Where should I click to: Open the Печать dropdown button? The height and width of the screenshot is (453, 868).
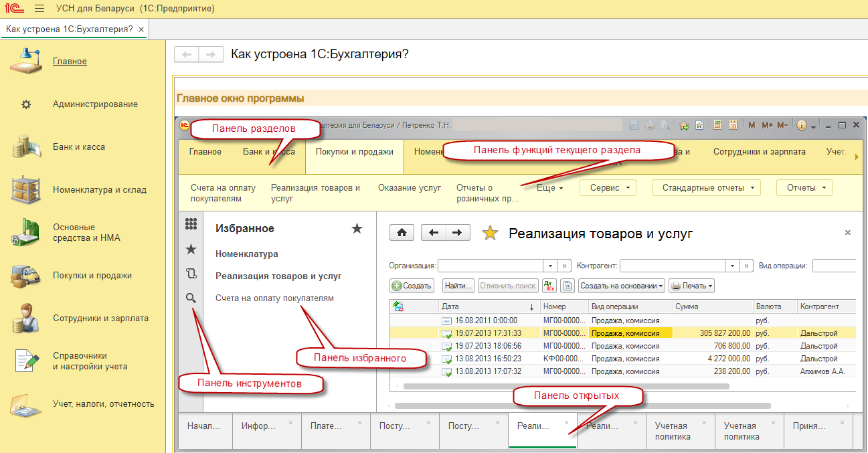tap(692, 286)
